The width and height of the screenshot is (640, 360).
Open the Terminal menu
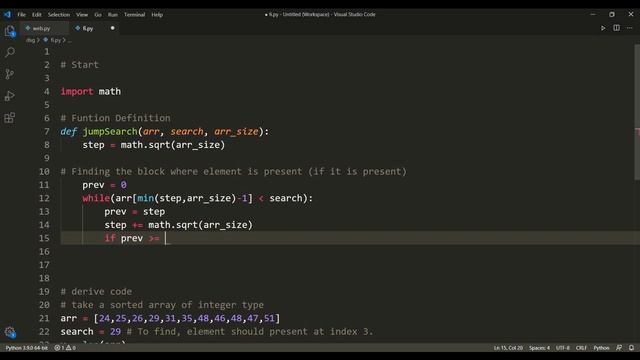pos(134,15)
